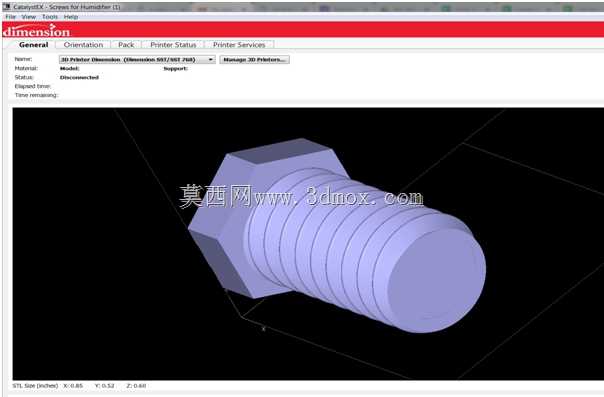Click the Dimension logo in red banner

[37, 31]
